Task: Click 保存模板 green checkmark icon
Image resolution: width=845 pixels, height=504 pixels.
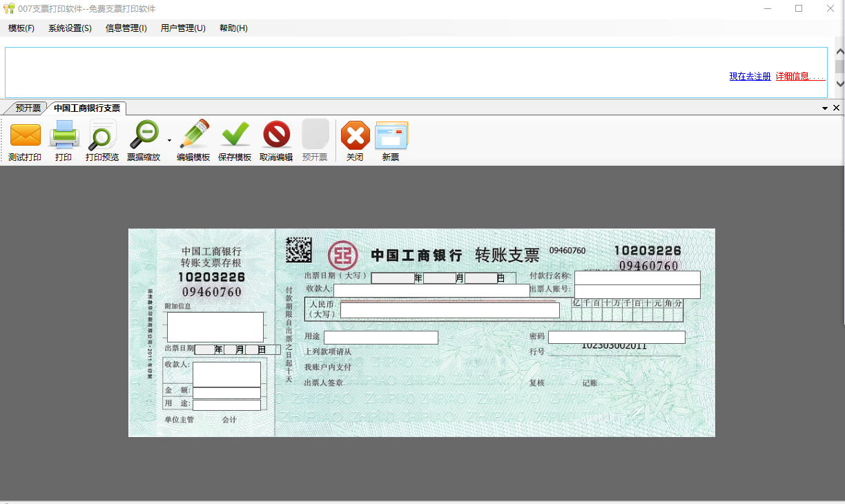Action: tap(235, 135)
